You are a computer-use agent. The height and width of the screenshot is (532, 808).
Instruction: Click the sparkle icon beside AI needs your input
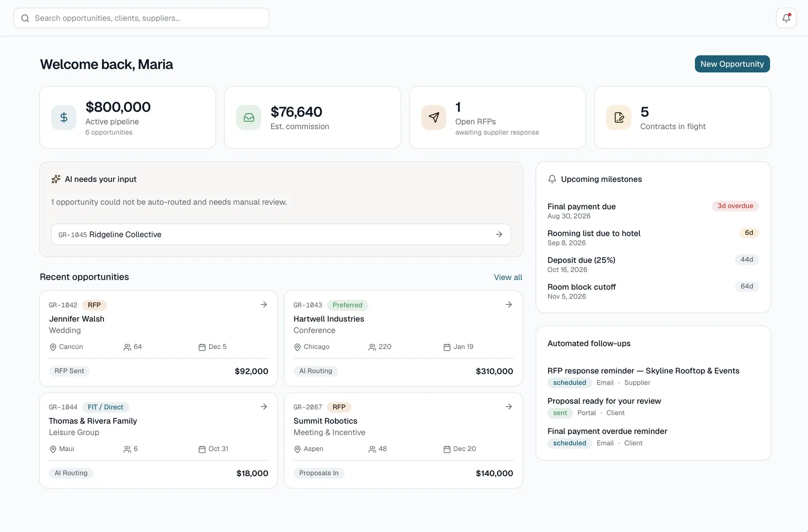56,179
